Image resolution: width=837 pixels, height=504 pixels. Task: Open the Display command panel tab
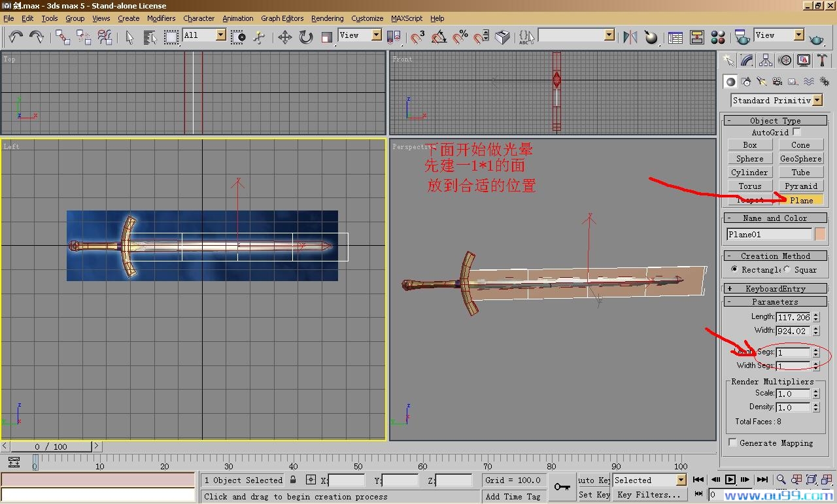[x=804, y=61]
